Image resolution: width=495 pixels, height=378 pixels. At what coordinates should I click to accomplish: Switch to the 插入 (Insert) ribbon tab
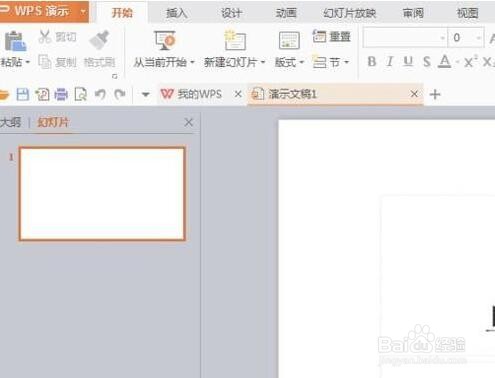[177, 13]
